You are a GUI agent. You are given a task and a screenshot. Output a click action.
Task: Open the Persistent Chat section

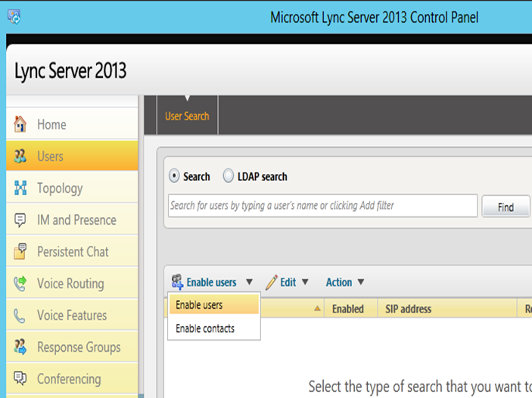[72, 252]
